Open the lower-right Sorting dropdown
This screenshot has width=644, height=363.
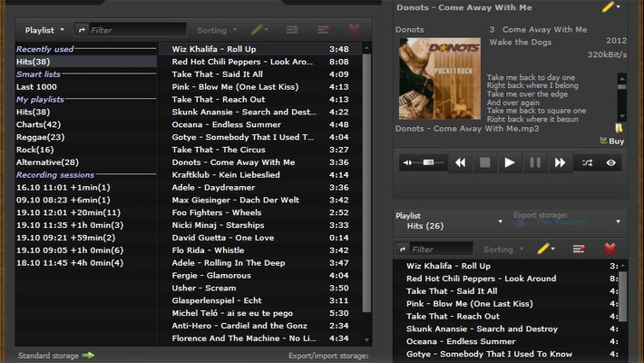[503, 250]
